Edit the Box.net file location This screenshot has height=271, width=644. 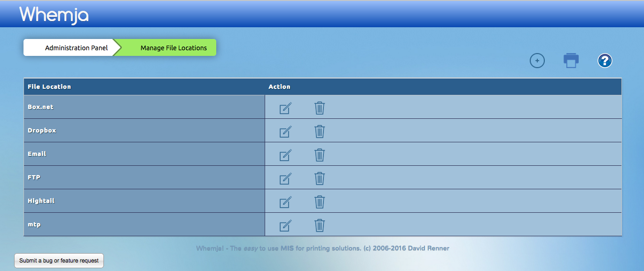(285, 108)
